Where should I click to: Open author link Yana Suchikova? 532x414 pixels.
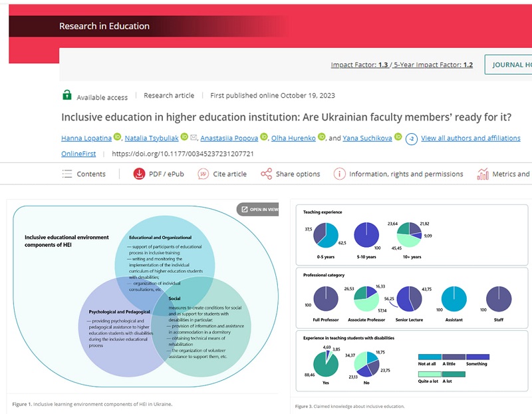click(367, 138)
